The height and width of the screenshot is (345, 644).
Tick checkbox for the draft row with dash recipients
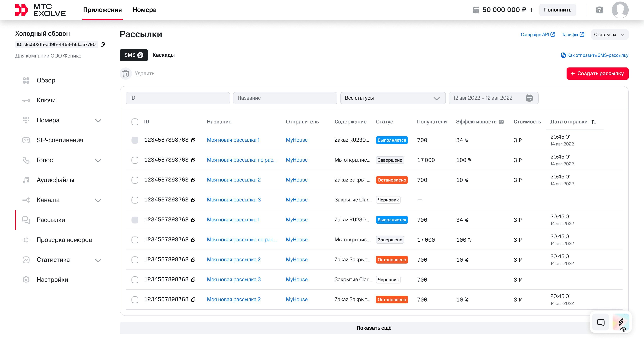135,200
